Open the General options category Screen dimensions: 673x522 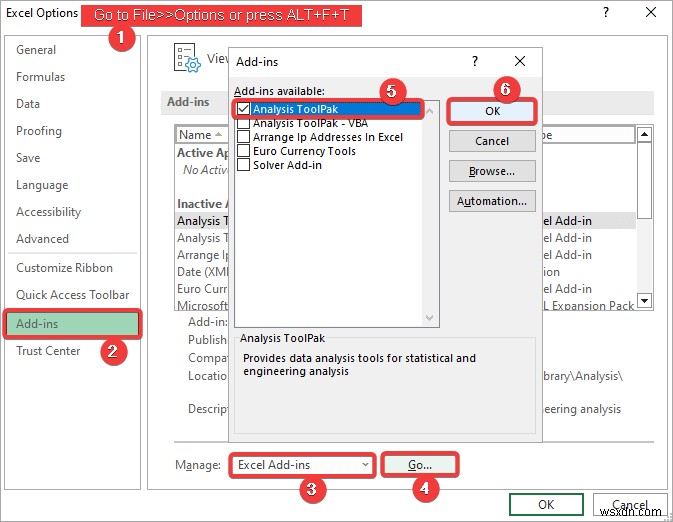(36, 50)
